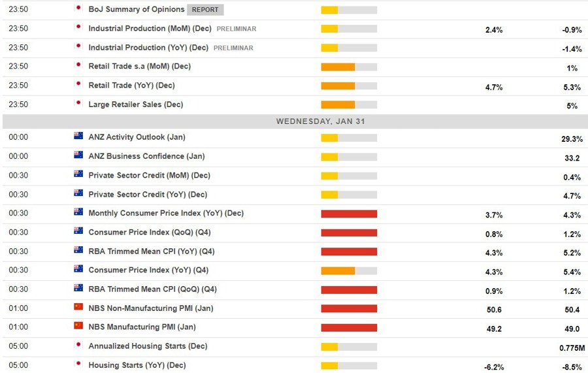This screenshot has height=373, width=588.
Task: Click the 0.775M value for Annualized Housing Starts
Action: [572, 348]
